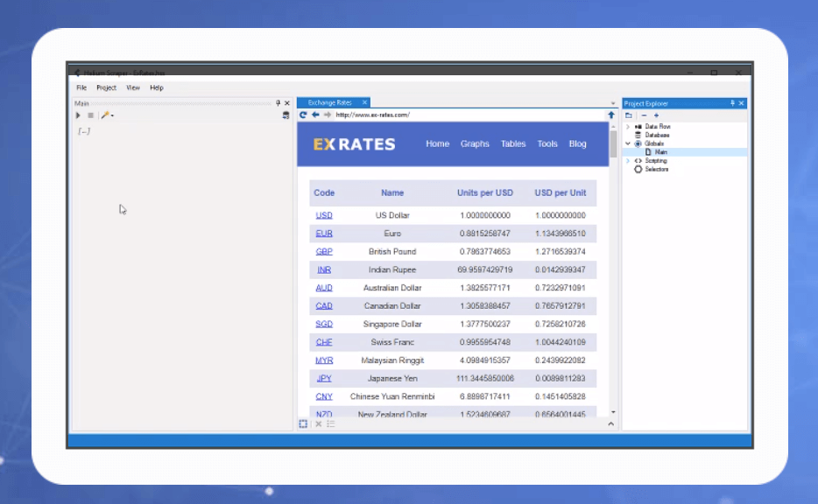Click the USD per Unit column header
818x504 pixels.
pos(561,192)
